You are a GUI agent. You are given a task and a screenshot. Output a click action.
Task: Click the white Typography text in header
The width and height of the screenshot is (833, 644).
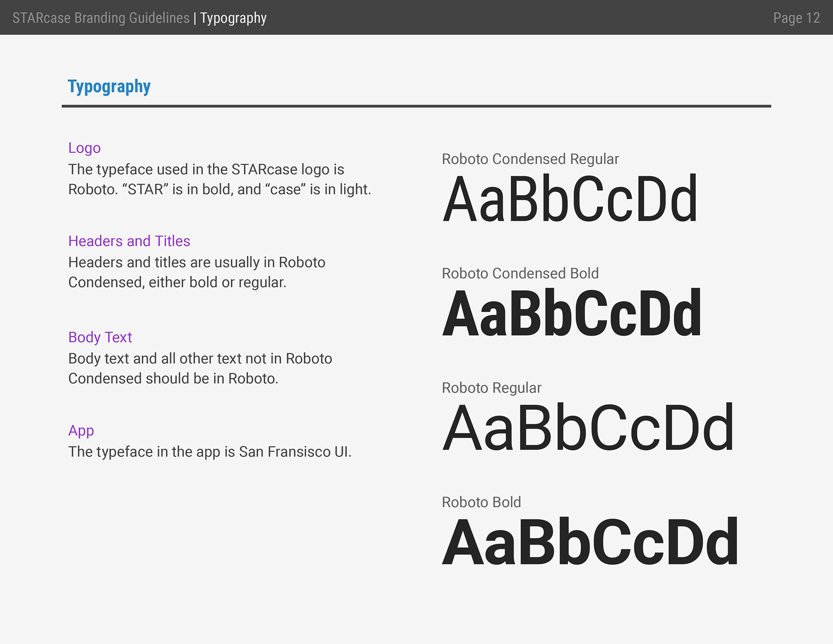coord(233,18)
